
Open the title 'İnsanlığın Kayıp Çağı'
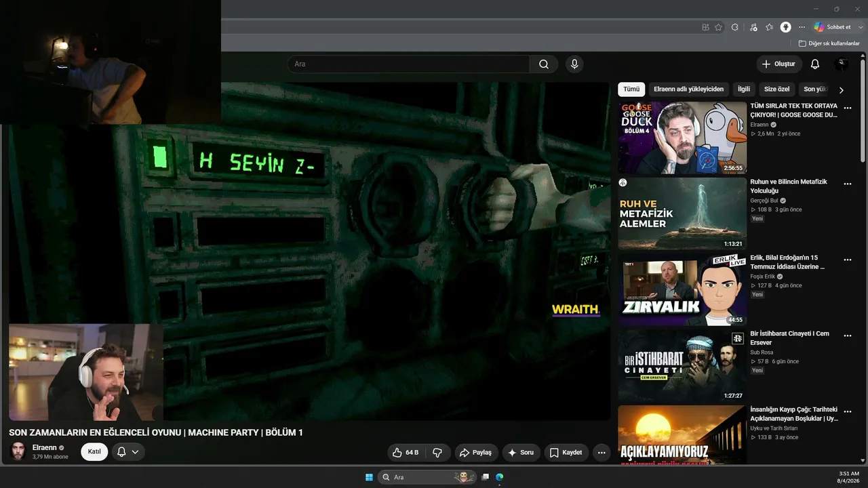click(794, 414)
